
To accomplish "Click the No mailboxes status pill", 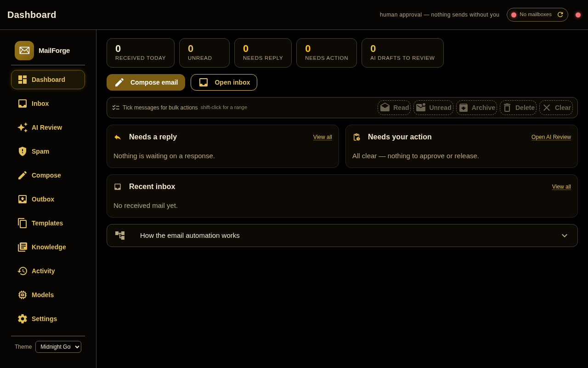I will [x=537, y=15].
